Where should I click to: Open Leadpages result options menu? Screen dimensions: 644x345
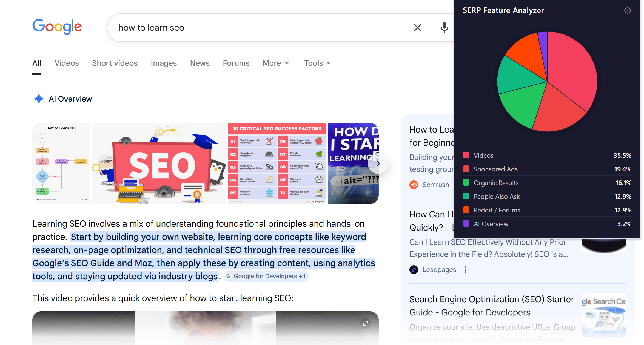(x=465, y=270)
